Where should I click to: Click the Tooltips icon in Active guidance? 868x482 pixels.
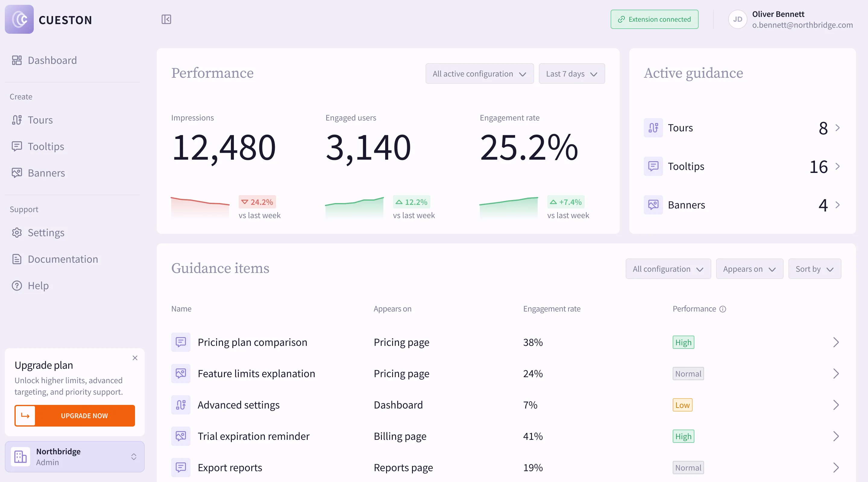tap(653, 166)
